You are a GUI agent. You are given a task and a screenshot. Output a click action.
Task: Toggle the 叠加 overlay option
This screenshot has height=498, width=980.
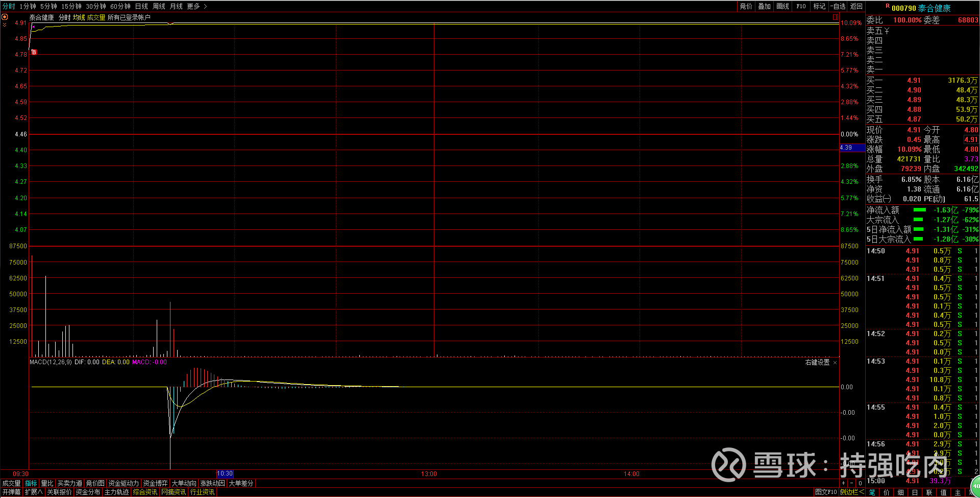(764, 6)
